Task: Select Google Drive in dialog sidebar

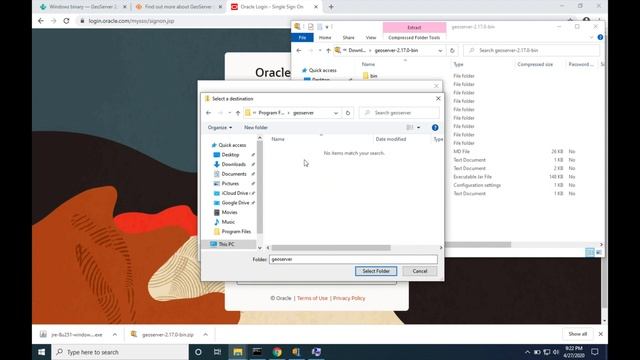Action: click(235, 202)
